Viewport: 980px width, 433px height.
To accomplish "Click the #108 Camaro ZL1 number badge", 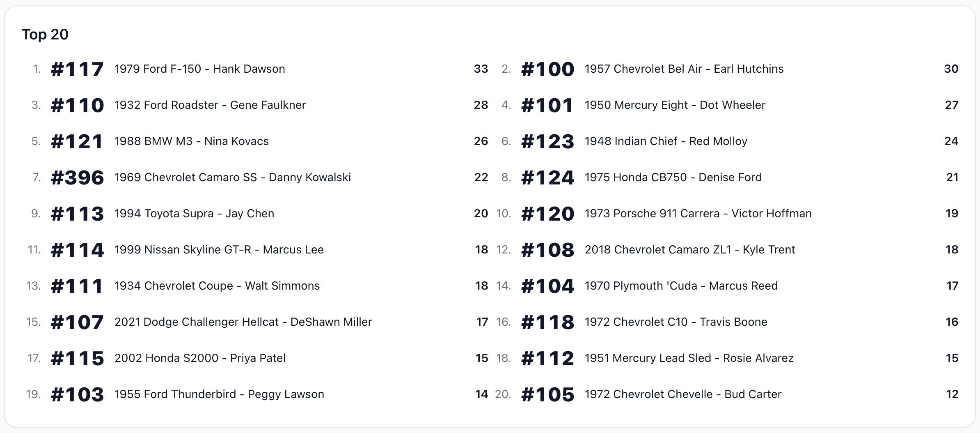I will 547,250.
